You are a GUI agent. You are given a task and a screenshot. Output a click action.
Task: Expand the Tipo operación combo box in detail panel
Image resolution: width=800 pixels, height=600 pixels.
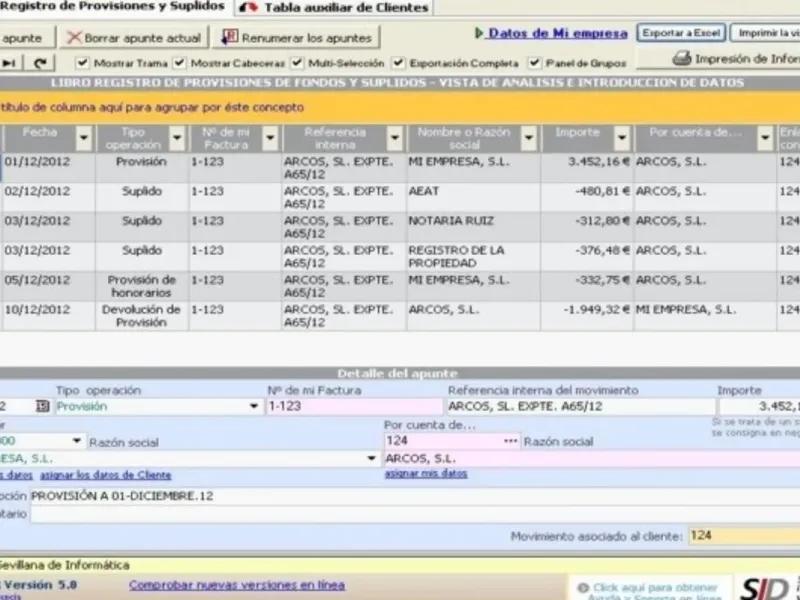point(253,407)
